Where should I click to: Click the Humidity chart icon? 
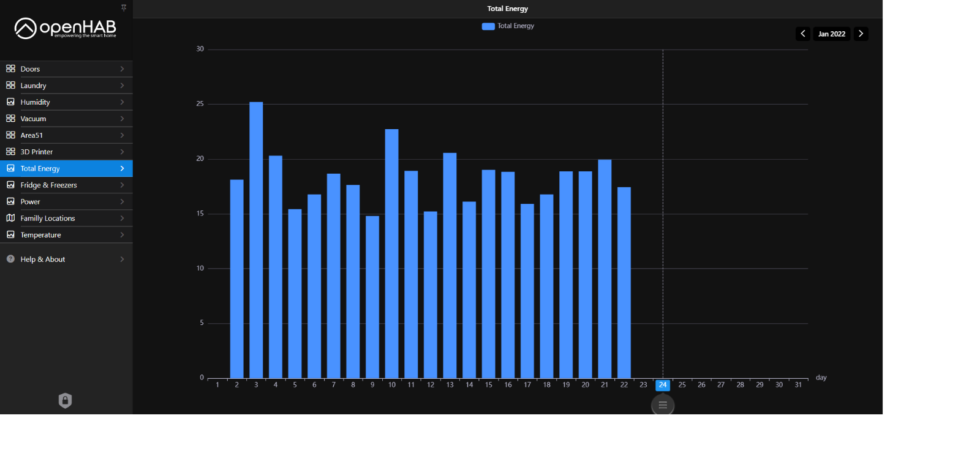[x=10, y=102]
